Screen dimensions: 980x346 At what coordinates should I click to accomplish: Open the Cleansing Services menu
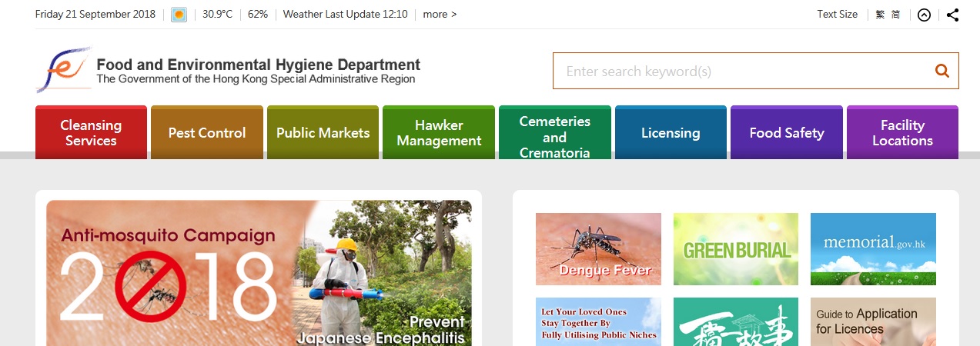point(91,132)
